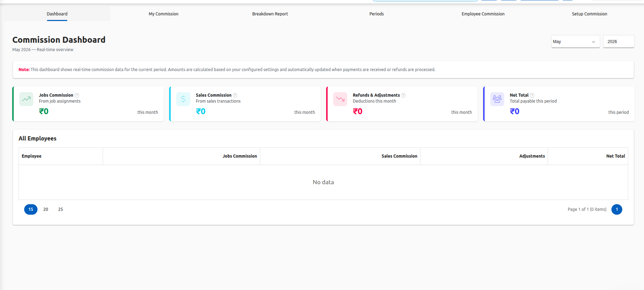Image resolution: width=644 pixels, height=290 pixels.
Task: Click 'May 2026 — Real-time overview' subtitle
Action: pyautogui.click(x=43, y=50)
